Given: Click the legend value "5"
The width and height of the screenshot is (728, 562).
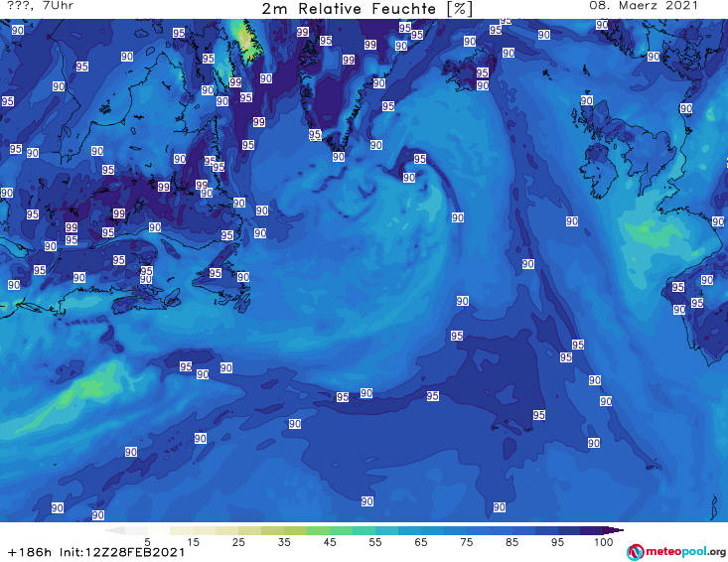Looking at the screenshot, I should [x=147, y=542].
